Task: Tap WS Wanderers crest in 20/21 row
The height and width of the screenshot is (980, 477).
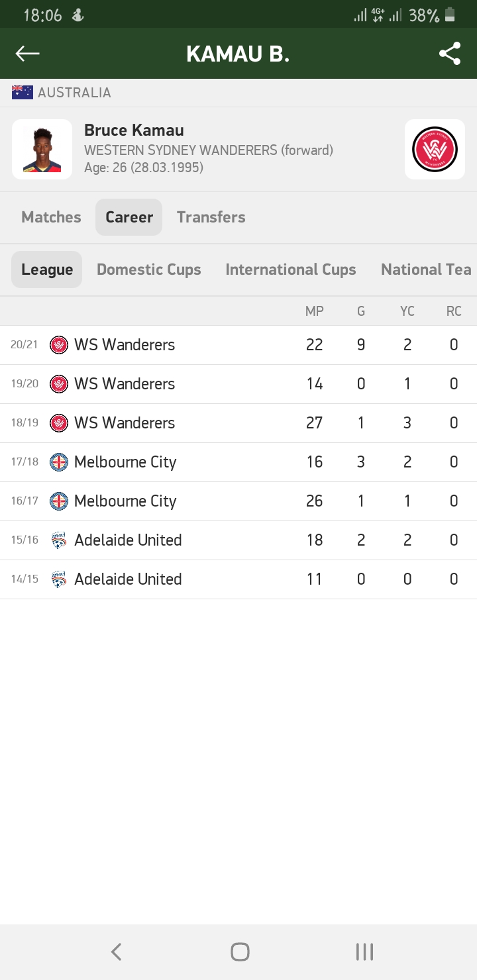Action: pyautogui.click(x=59, y=345)
